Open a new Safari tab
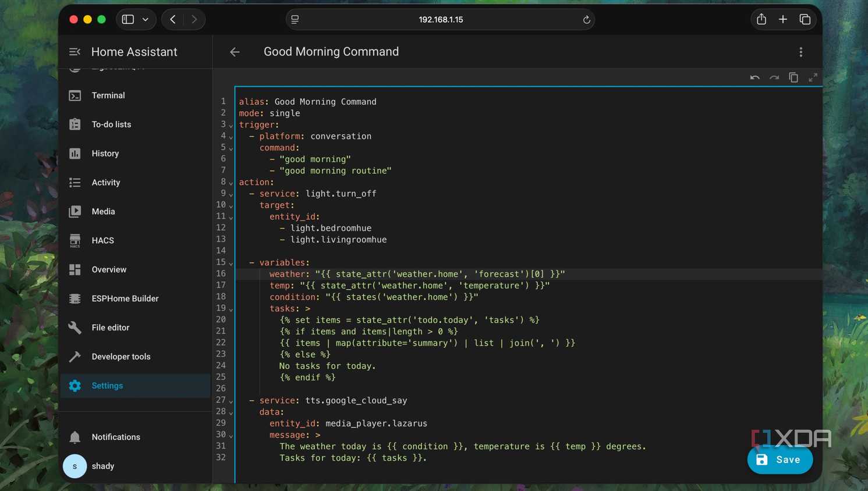Image resolution: width=868 pixels, height=491 pixels. click(783, 19)
